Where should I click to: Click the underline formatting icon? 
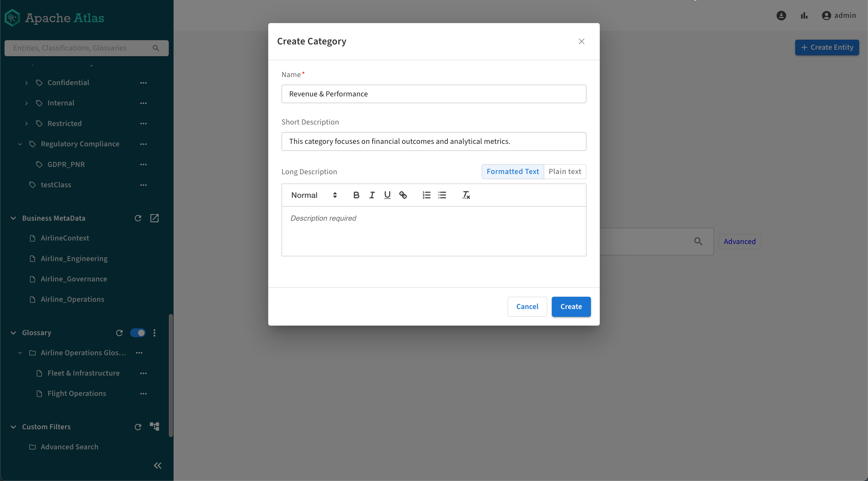(x=387, y=195)
